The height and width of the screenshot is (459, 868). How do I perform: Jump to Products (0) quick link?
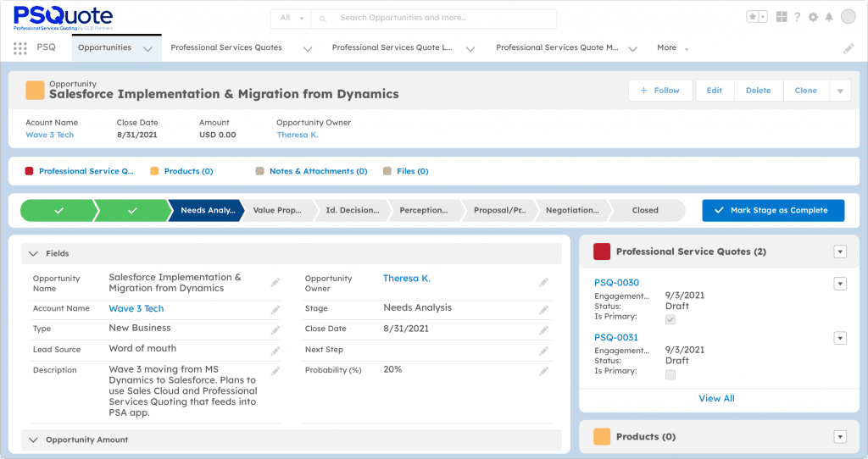(189, 171)
